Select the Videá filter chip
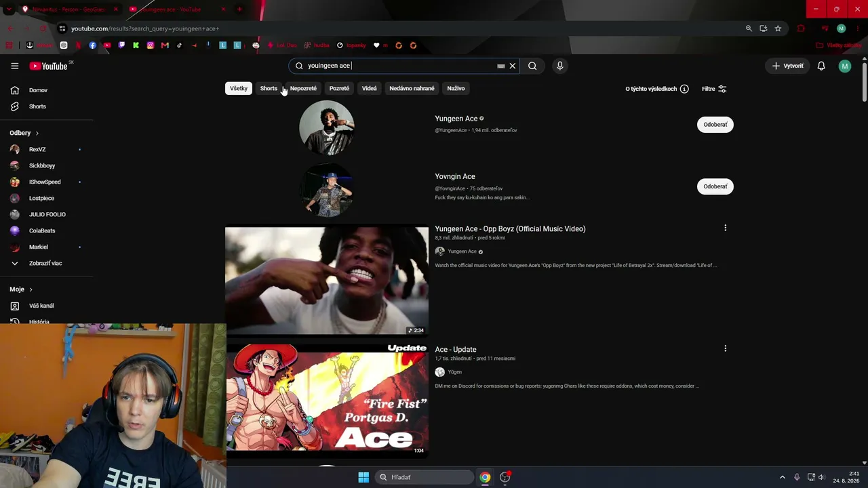Viewport: 868px width, 488px height. coord(369,88)
